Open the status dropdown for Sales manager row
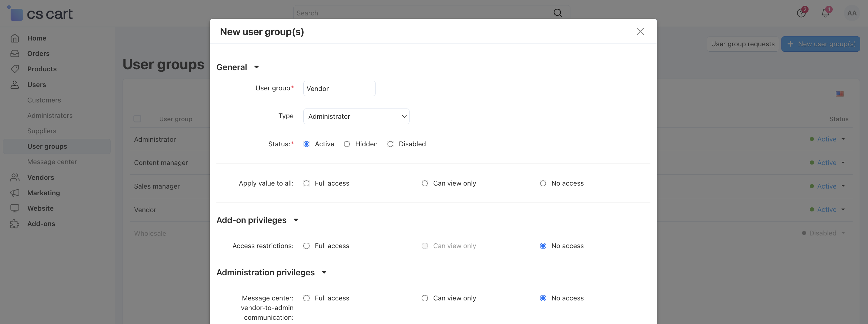This screenshot has width=868, height=324. click(x=828, y=186)
